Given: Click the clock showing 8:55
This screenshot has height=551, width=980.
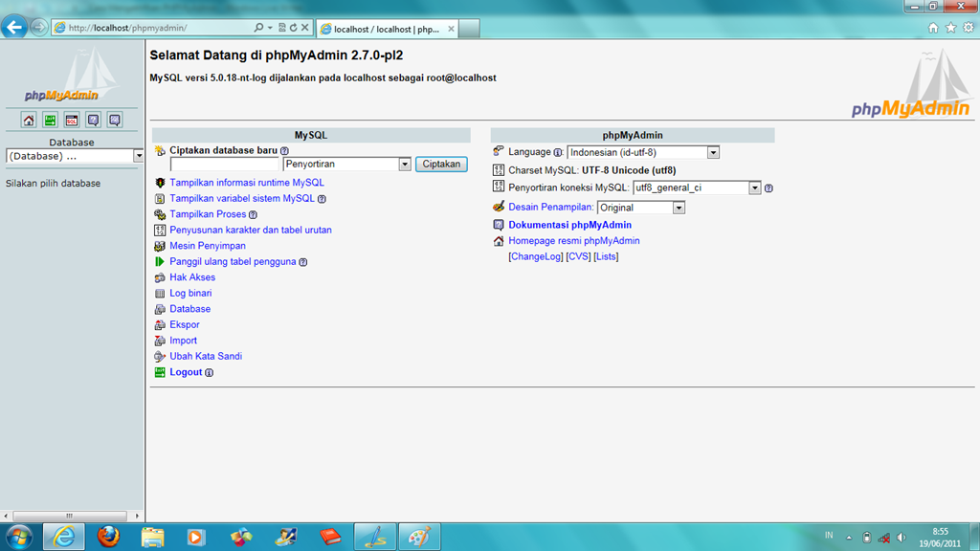Looking at the screenshot, I should pyautogui.click(x=940, y=532).
